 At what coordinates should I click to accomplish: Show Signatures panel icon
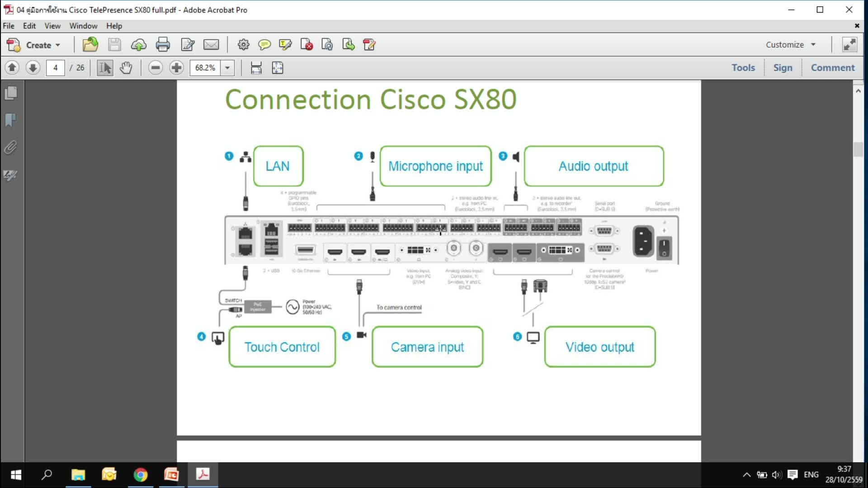pyautogui.click(x=11, y=174)
